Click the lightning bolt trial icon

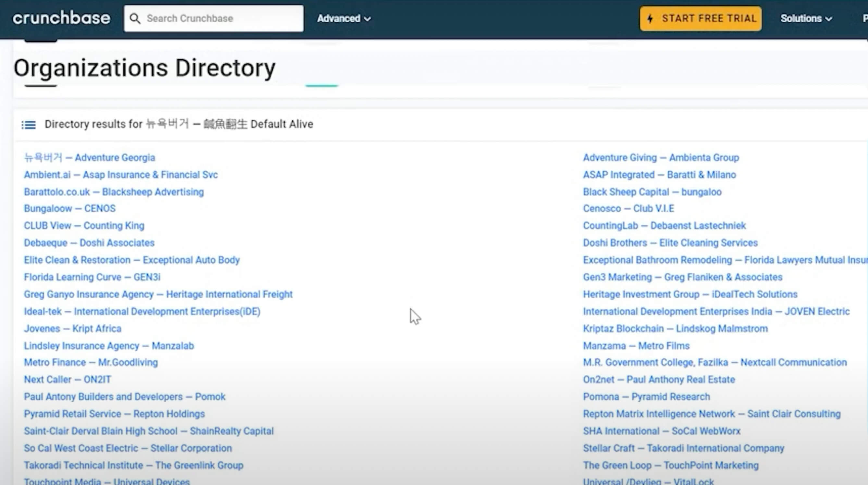click(x=650, y=18)
